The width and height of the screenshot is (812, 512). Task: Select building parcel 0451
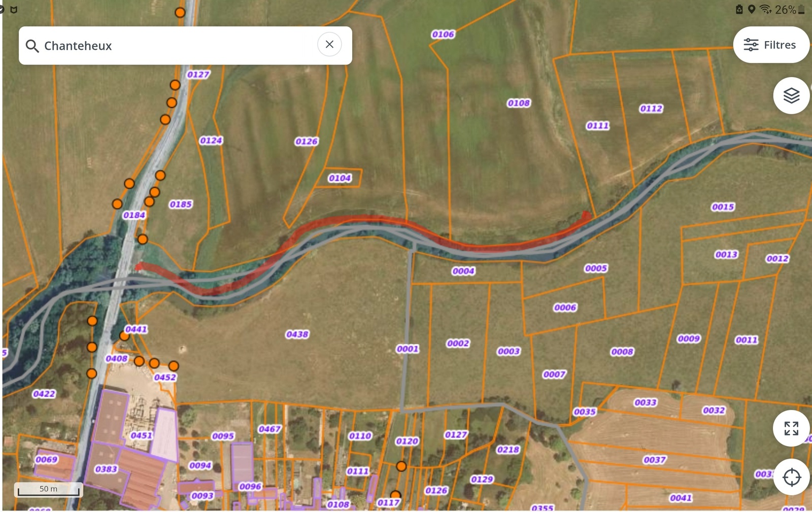[141, 435]
